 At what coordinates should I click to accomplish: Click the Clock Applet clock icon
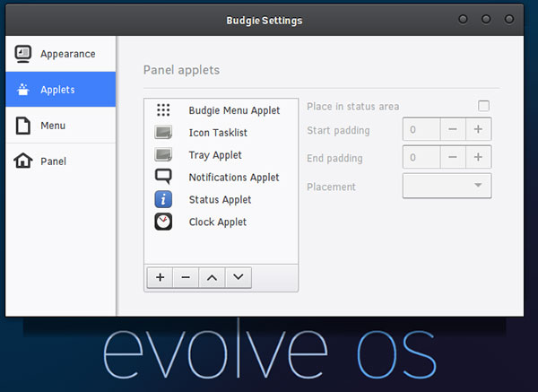163,222
